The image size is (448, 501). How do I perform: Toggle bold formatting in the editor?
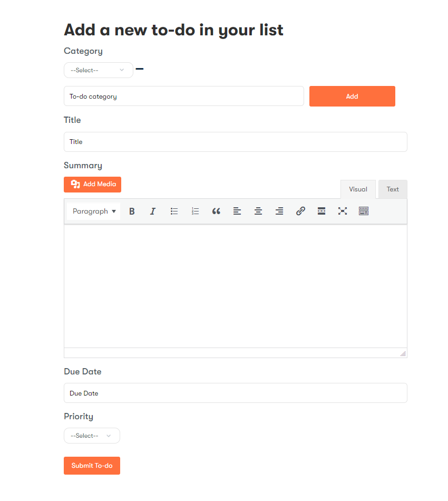(x=132, y=211)
